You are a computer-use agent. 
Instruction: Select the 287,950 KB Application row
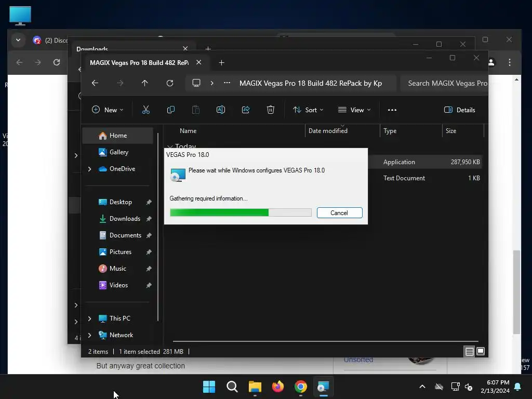point(425,162)
